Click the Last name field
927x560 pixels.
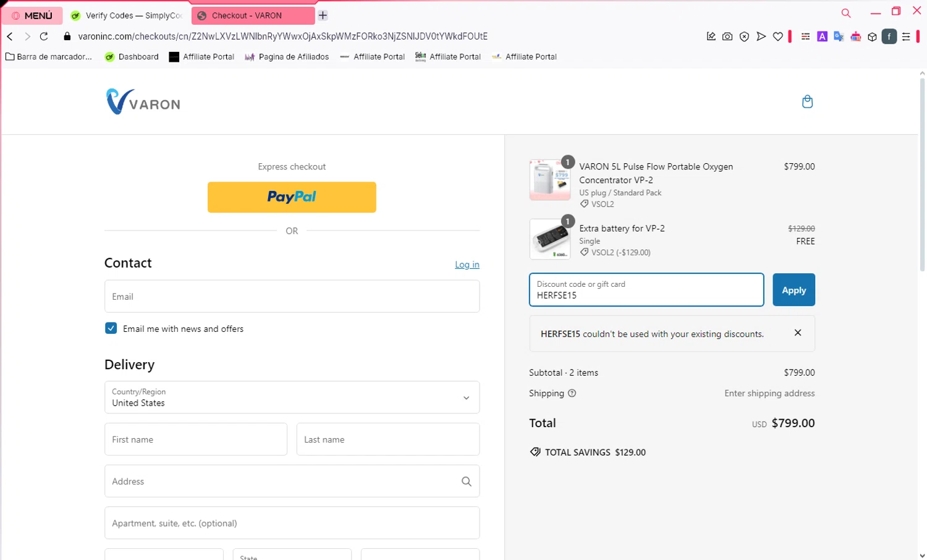point(388,439)
